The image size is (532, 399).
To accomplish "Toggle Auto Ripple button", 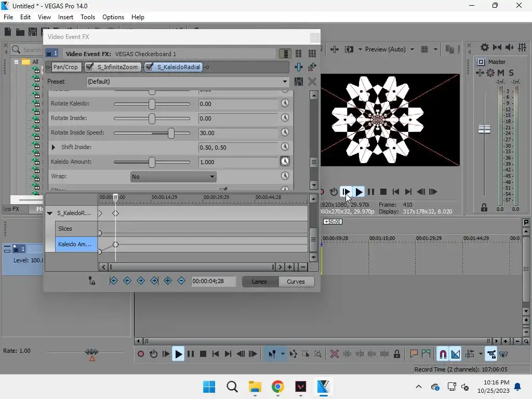I will [470, 354].
